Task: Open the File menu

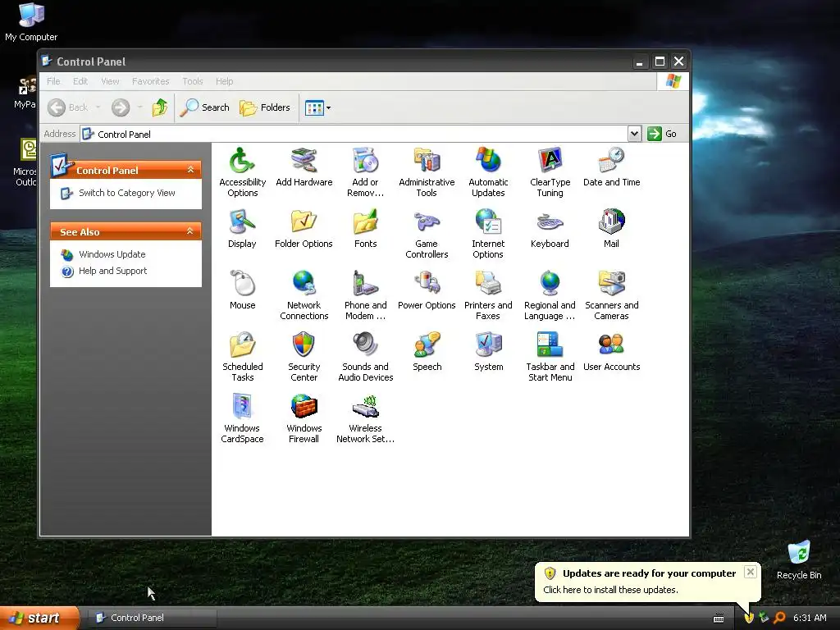Action: (53, 81)
